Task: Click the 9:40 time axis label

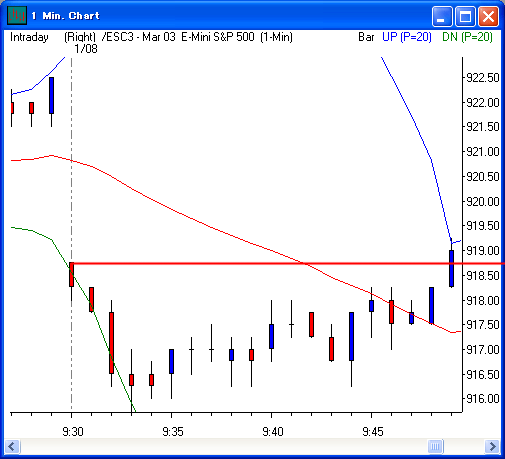Action: click(273, 432)
